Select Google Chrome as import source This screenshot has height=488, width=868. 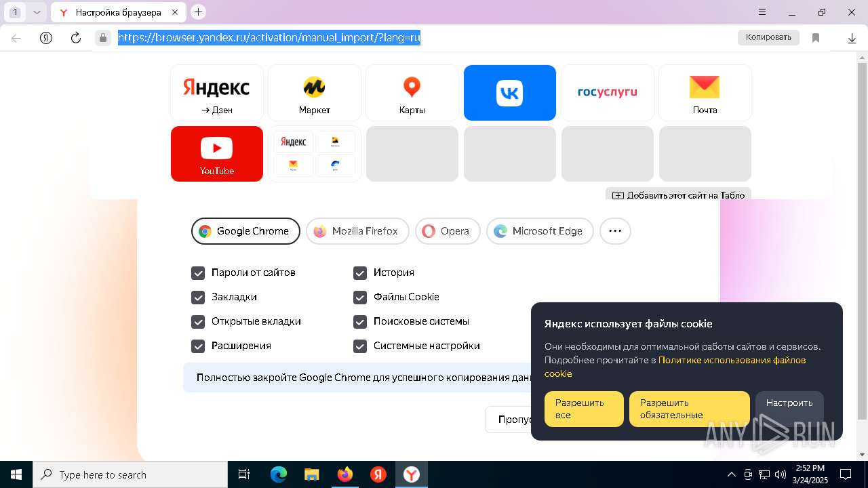tap(245, 231)
